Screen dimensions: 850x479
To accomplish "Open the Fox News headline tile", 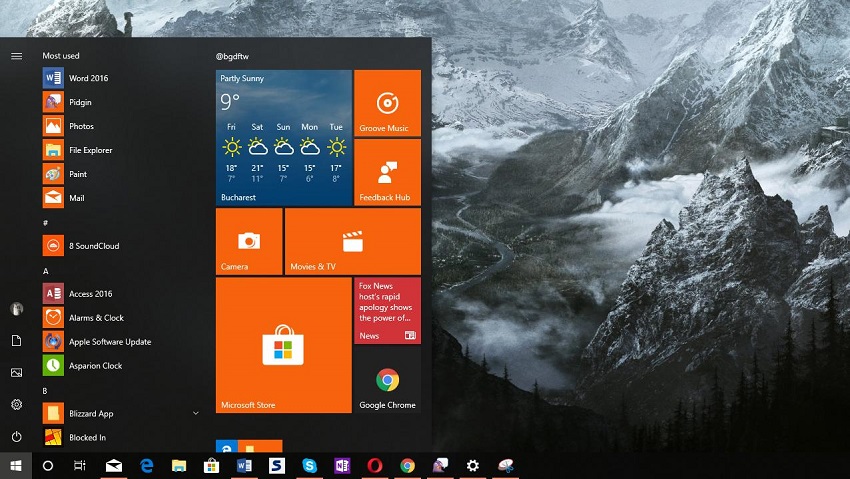I will (387, 311).
